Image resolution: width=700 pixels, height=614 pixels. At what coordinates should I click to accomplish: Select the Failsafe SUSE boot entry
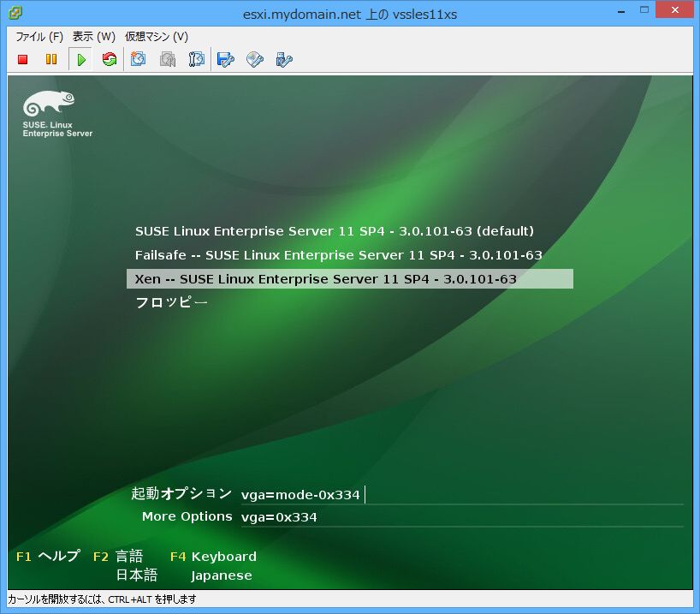338,255
